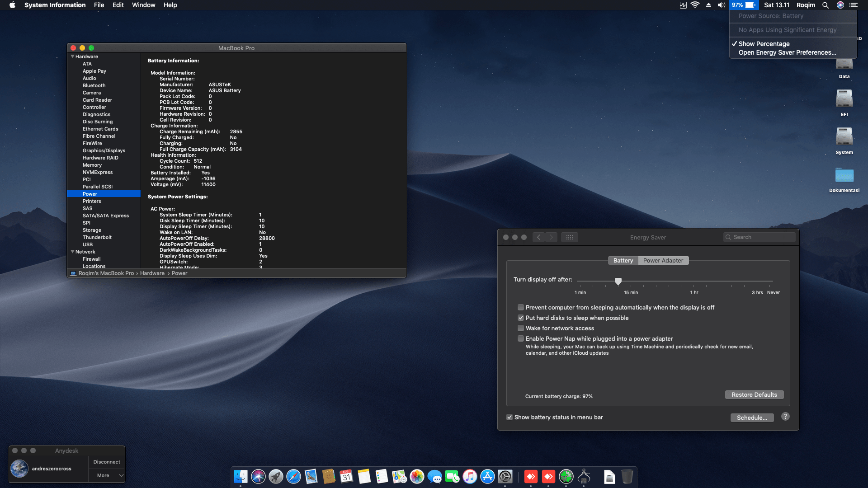Select Graphics/Displays in sidebar
Viewport: 868px width, 488px height.
click(104, 150)
